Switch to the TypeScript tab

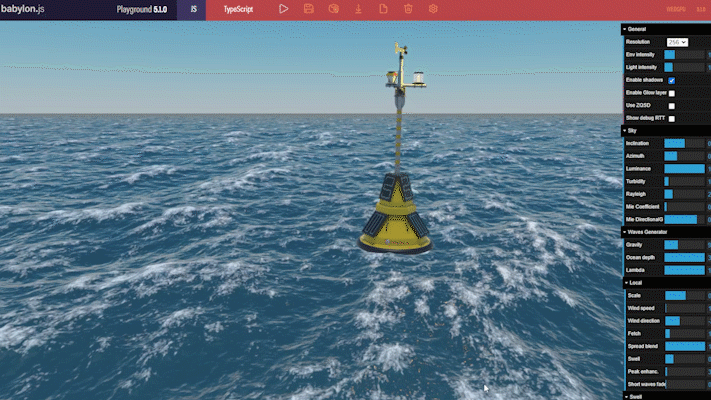tap(237, 9)
